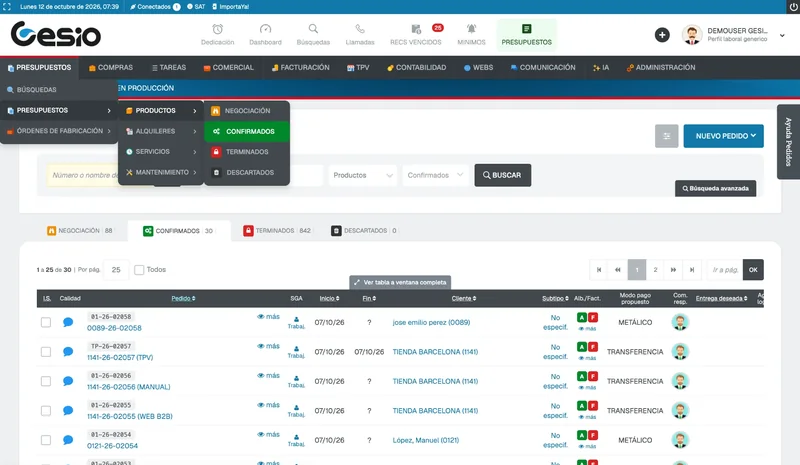
Task: Switch to the TERMINADOS 842 tab
Action: (277, 231)
